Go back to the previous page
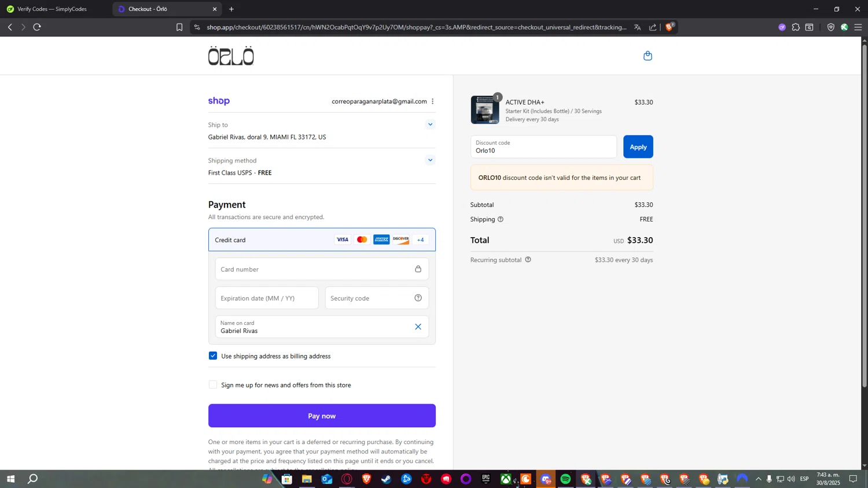The height and width of the screenshot is (488, 868). click(10, 27)
